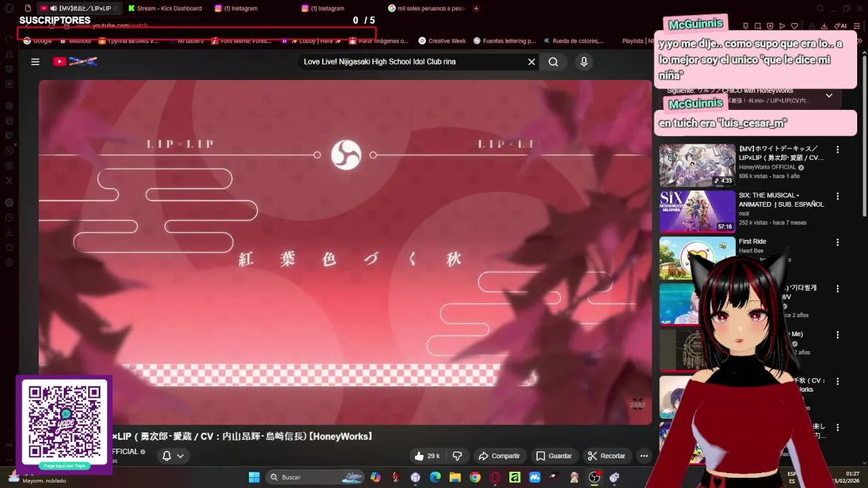Open OBS Studio from the taskbar
The width and height of the screenshot is (868, 488).
tap(595, 477)
